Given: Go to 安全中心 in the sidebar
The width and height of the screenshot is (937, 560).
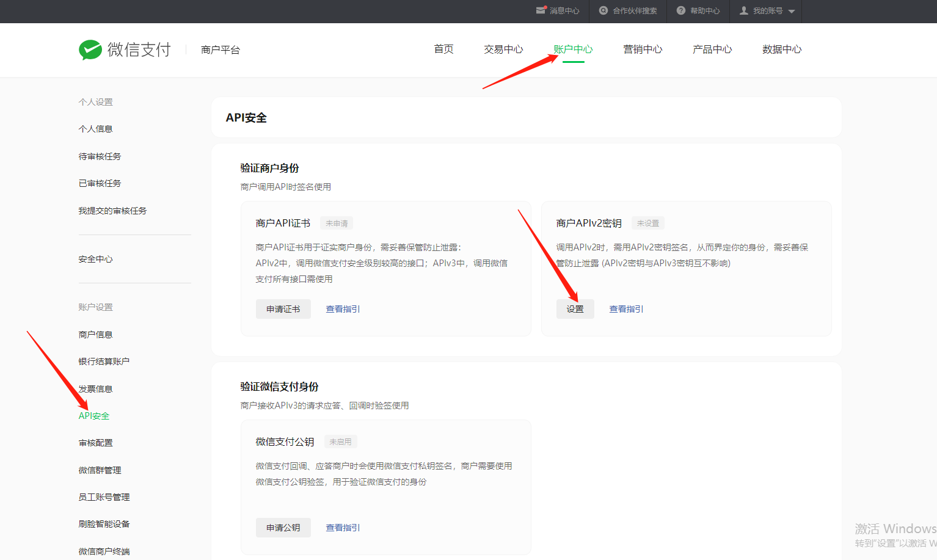Looking at the screenshot, I should (x=95, y=259).
